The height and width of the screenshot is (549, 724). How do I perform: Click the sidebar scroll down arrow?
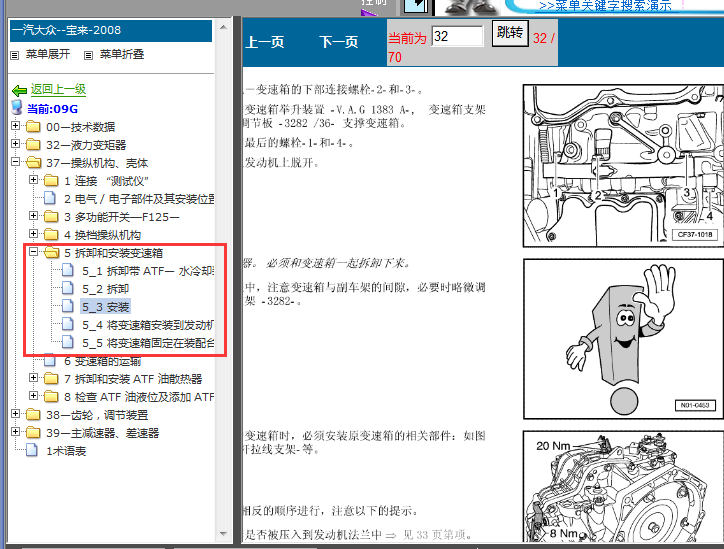[x=223, y=534]
